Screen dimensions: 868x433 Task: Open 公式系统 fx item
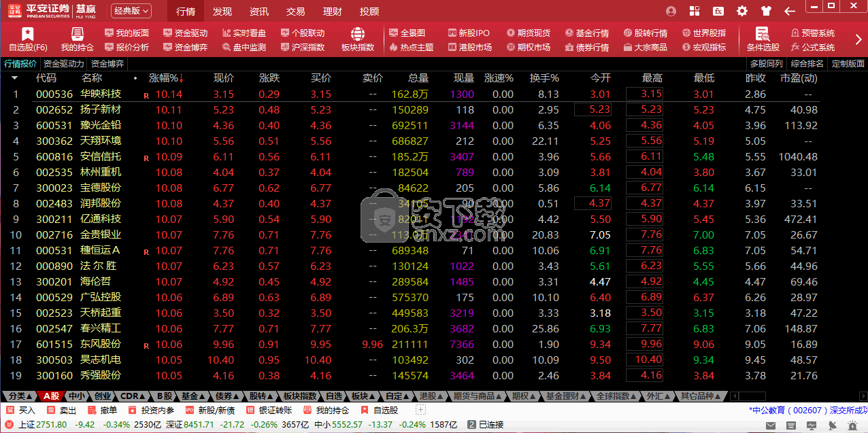coord(812,48)
